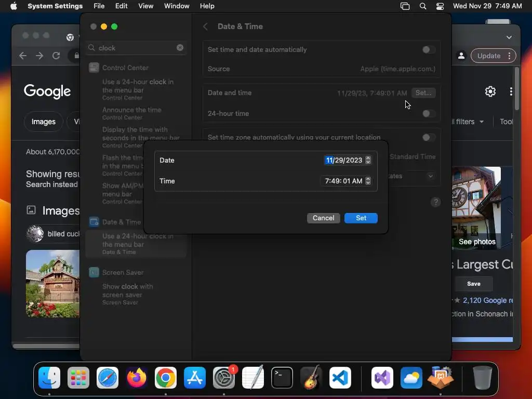Select Date & Time sidebar item
532x399 pixels.
click(121, 222)
